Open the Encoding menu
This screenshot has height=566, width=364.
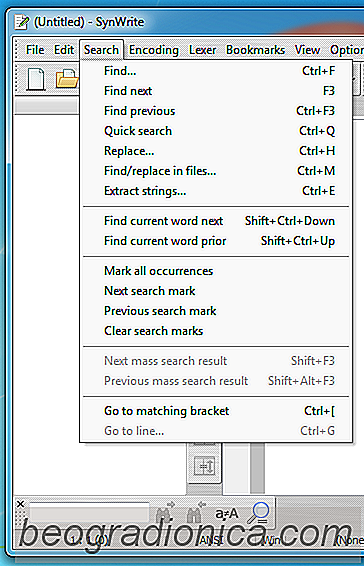[154, 50]
